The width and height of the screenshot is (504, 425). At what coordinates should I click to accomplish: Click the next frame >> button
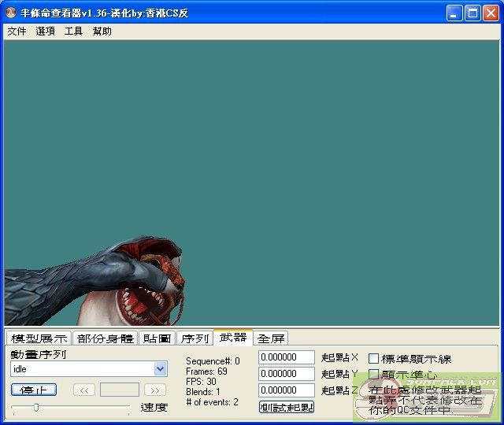tap(155, 390)
